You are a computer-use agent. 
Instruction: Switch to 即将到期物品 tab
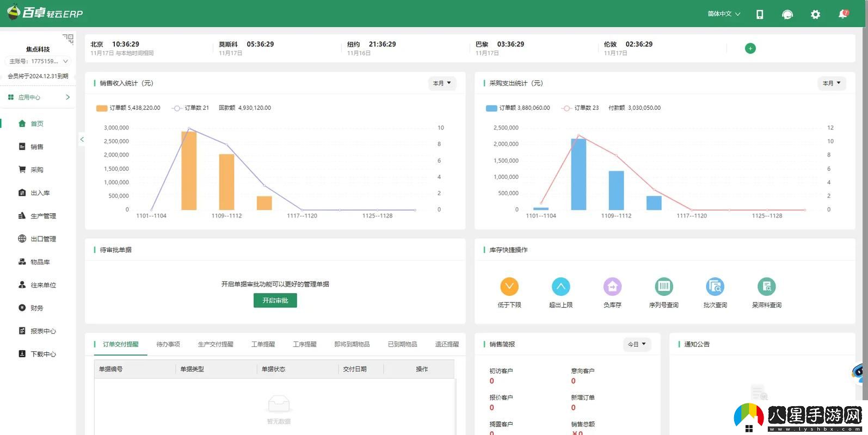click(352, 344)
